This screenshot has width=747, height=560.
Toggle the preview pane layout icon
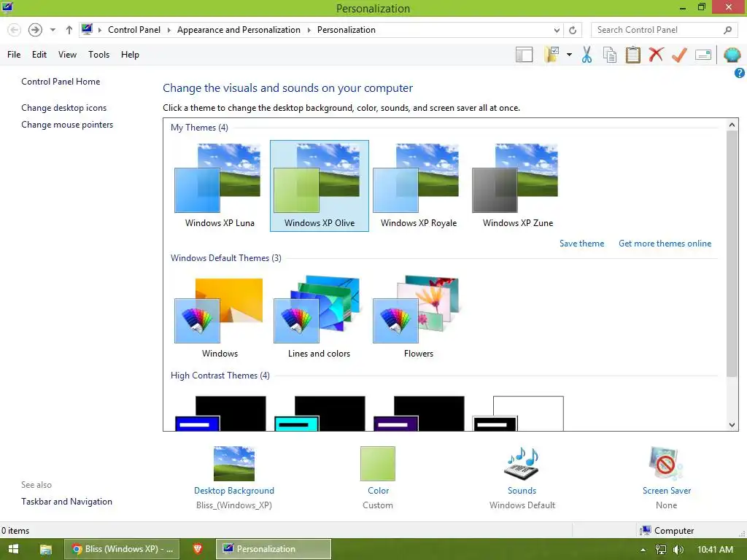524,55
